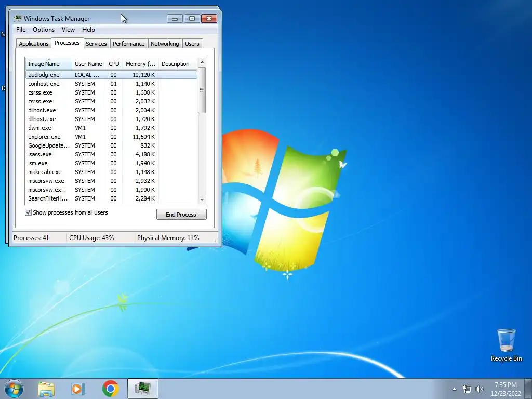Open Windows Media Player from the taskbar
This screenshot has height=399, width=532.
[78, 389]
